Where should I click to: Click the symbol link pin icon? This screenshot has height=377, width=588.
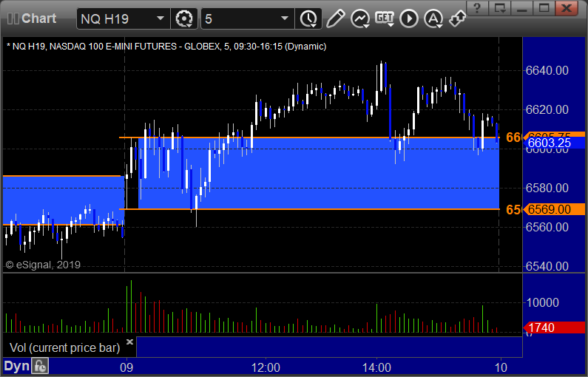pyautogui.click(x=457, y=18)
